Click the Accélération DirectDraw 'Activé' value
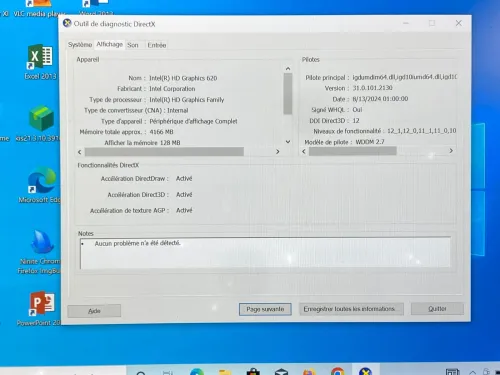Image resolution: width=500 pixels, height=375 pixels. [x=184, y=179]
